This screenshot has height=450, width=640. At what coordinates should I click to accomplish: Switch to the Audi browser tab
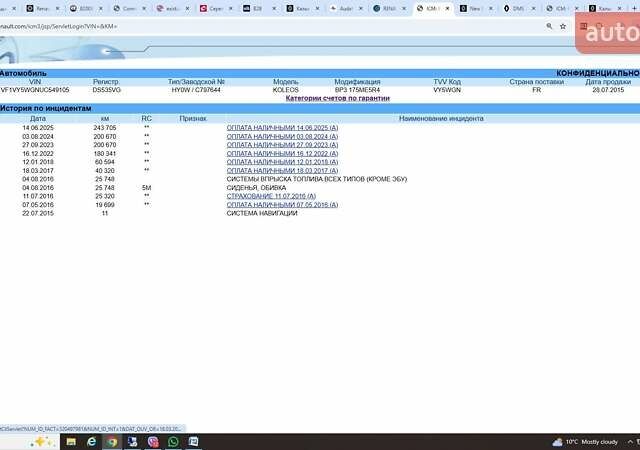[343, 8]
